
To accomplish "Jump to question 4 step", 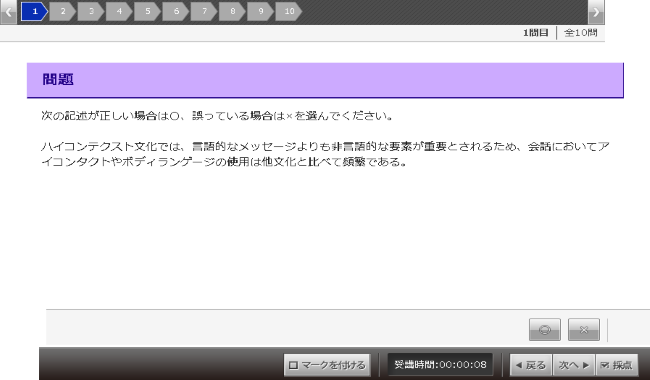I will 119,11.
